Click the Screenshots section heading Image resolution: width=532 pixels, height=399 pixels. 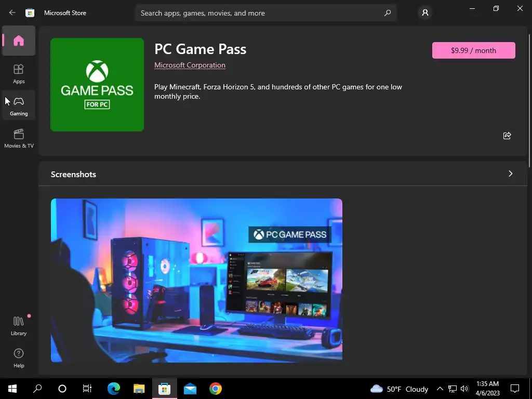point(73,175)
